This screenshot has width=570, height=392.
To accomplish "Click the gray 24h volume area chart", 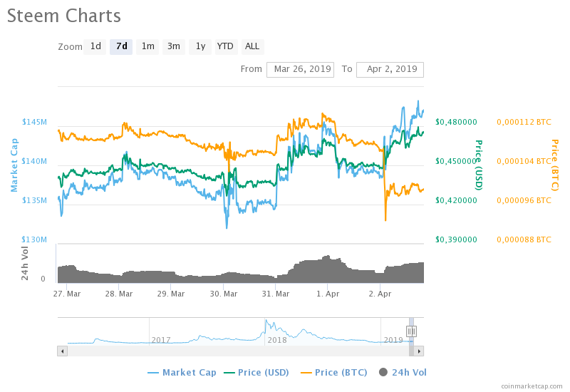I will pyautogui.click(x=240, y=276).
